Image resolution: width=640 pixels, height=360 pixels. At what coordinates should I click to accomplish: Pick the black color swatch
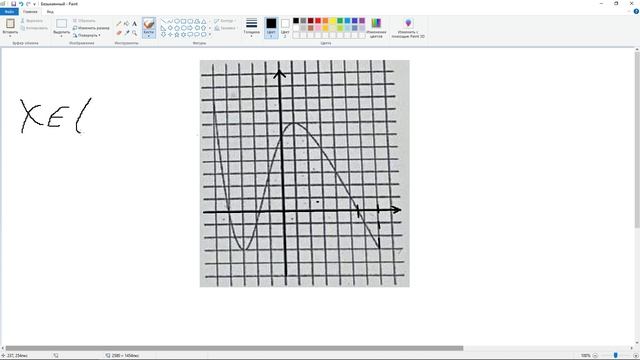click(x=296, y=20)
